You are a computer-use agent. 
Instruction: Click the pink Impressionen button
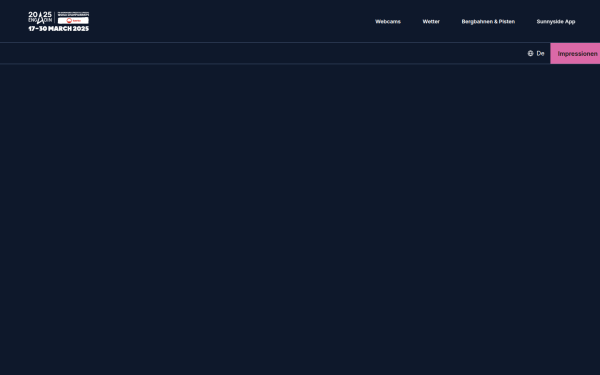point(575,54)
